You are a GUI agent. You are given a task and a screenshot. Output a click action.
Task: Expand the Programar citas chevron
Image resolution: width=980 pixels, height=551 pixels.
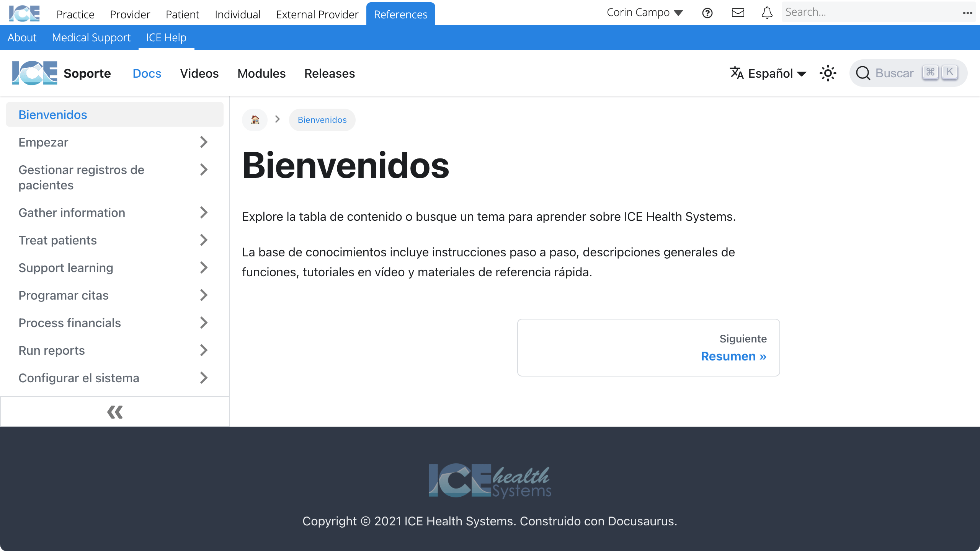(x=204, y=295)
